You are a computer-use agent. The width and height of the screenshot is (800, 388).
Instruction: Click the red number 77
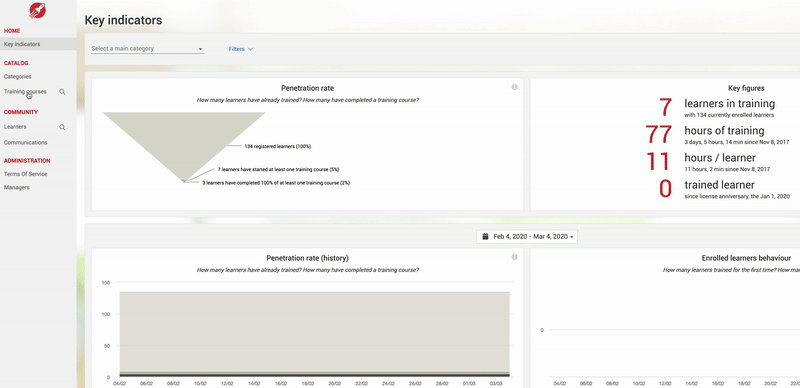(x=659, y=134)
